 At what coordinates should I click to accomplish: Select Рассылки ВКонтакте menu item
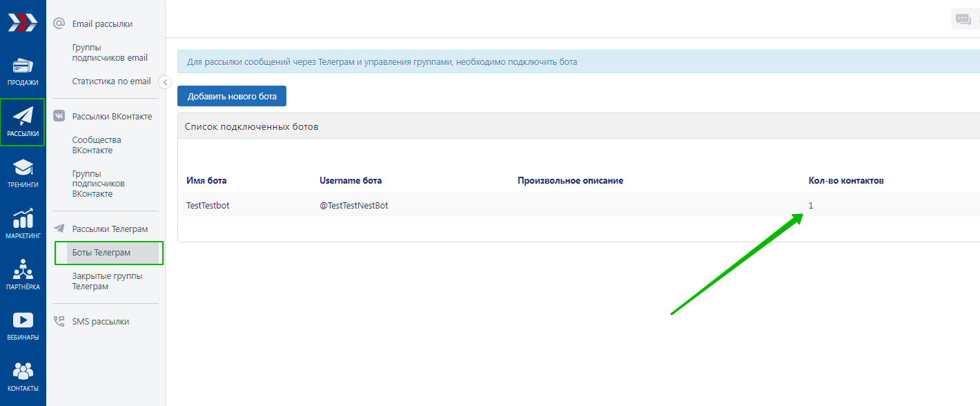pos(112,116)
